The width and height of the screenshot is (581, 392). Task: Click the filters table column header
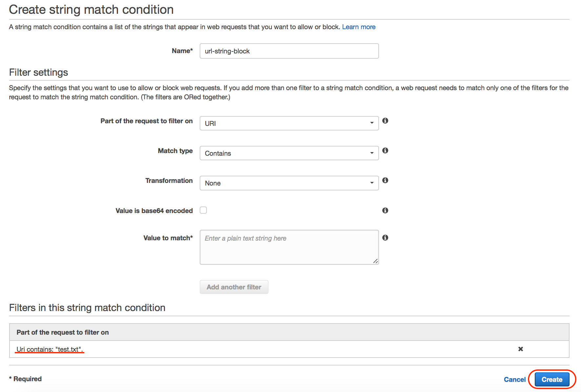(x=63, y=332)
